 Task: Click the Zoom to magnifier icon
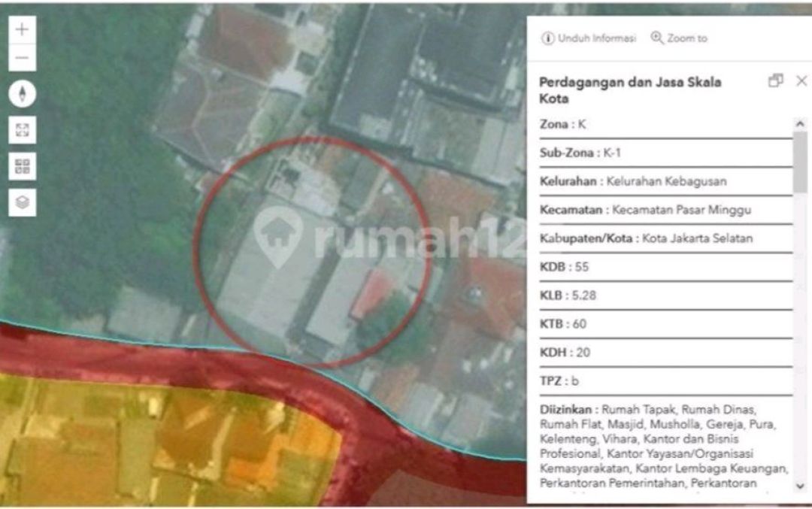tap(657, 38)
